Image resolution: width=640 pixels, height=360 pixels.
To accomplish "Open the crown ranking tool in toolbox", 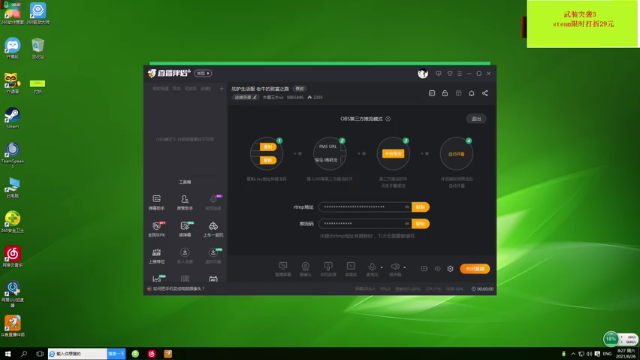I will (x=156, y=256).
